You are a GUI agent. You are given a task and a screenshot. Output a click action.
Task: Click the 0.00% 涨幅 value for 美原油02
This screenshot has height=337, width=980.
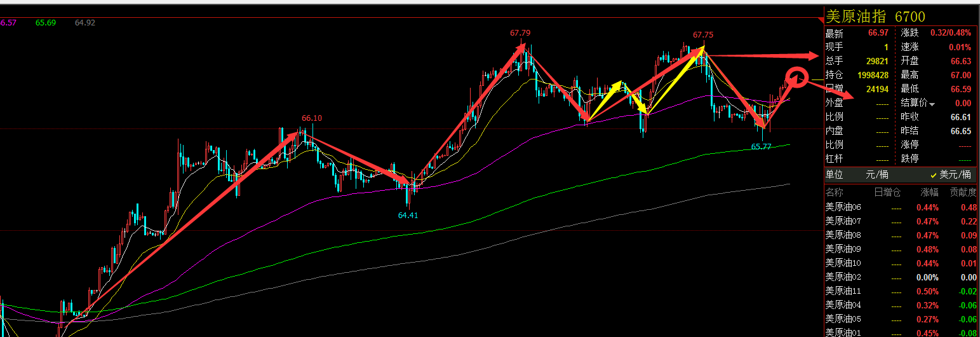coord(927,277)
